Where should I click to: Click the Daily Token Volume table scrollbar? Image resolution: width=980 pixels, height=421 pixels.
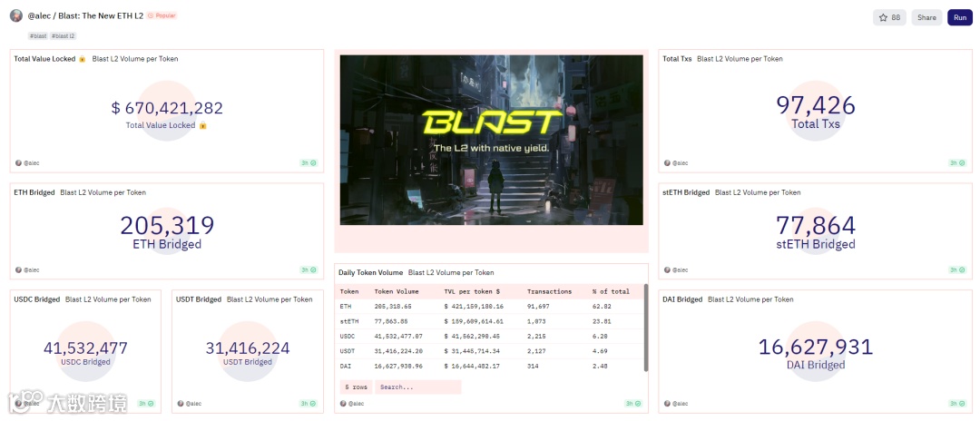(646, 328)
